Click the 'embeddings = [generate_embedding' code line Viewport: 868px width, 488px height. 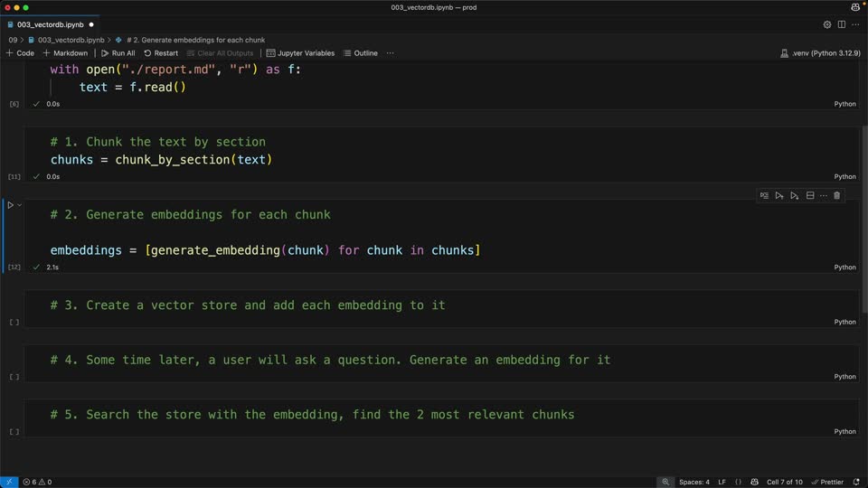click(265, 250)
